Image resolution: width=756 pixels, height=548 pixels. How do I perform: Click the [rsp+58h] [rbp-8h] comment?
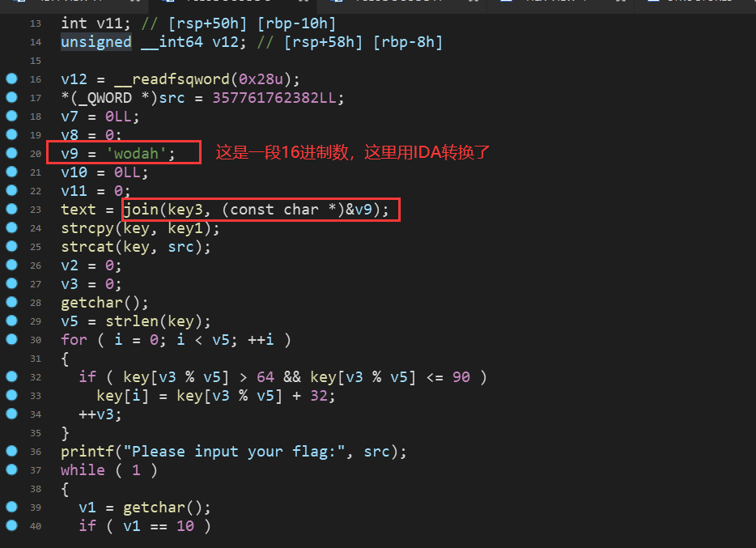[x=350, y=42]
